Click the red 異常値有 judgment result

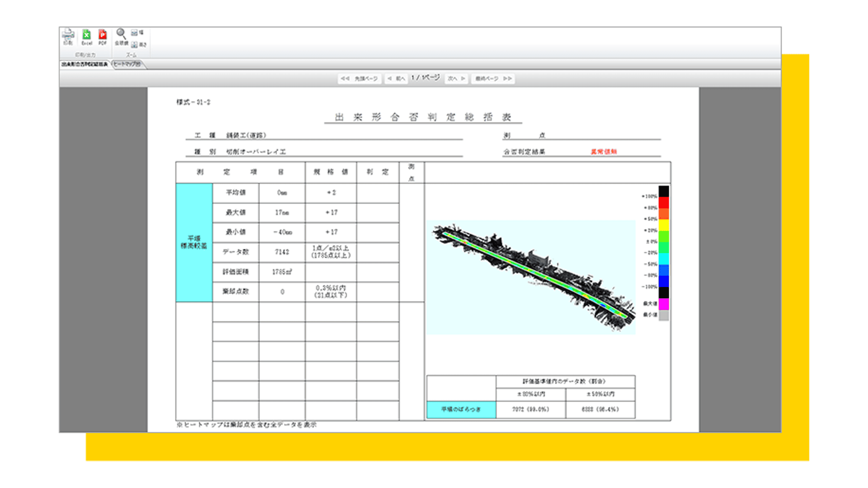click(603, 152)
